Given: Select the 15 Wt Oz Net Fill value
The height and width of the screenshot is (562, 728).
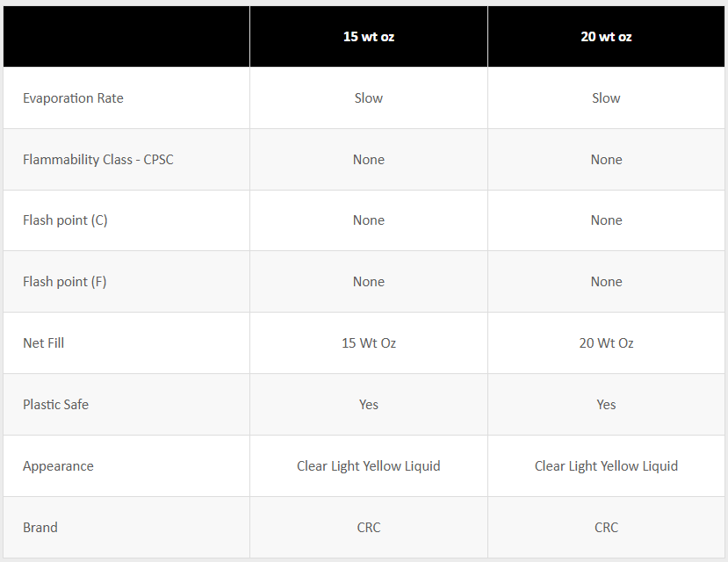Looking at the screenshot, I should (369, 343).
